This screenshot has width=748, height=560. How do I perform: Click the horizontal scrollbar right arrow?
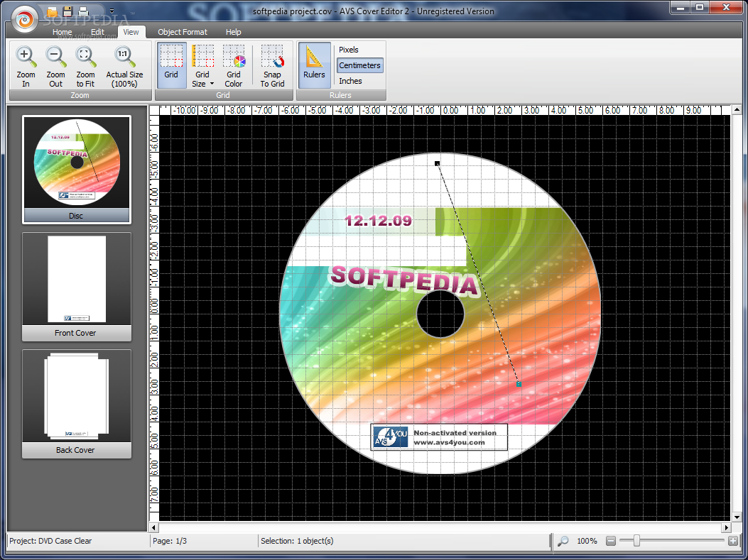[726, 527]
